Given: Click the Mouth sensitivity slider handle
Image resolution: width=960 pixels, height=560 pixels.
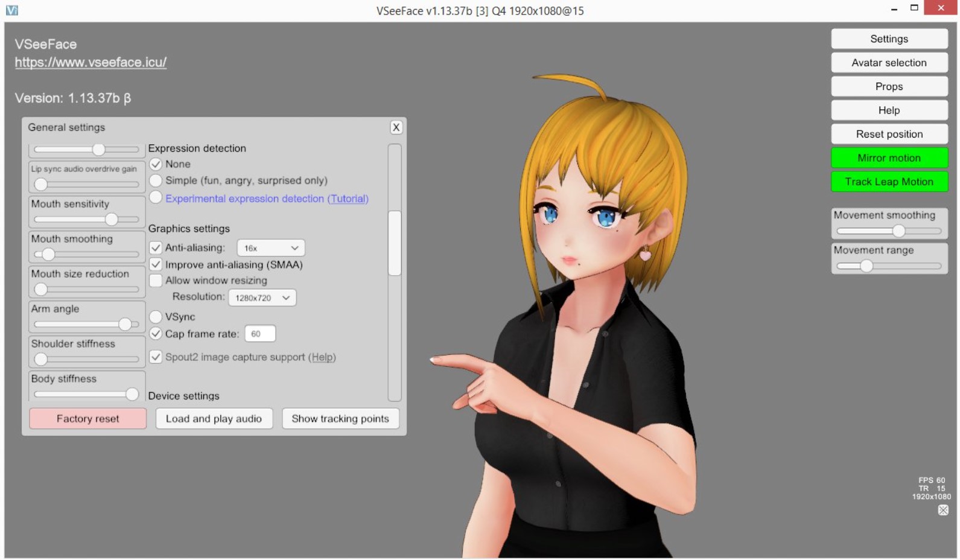Looking at the screenshot, I should coord(112,219).
